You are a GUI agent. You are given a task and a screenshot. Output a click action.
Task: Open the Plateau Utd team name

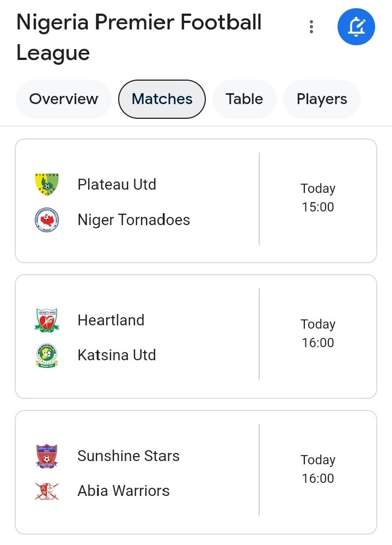tap(117, 185)
